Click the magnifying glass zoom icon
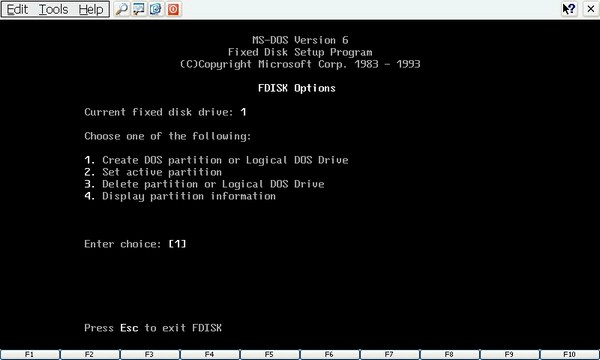Image resolution: width=600 pixels, height=360 pixels. pyautogui.click(x=122, y=9)
